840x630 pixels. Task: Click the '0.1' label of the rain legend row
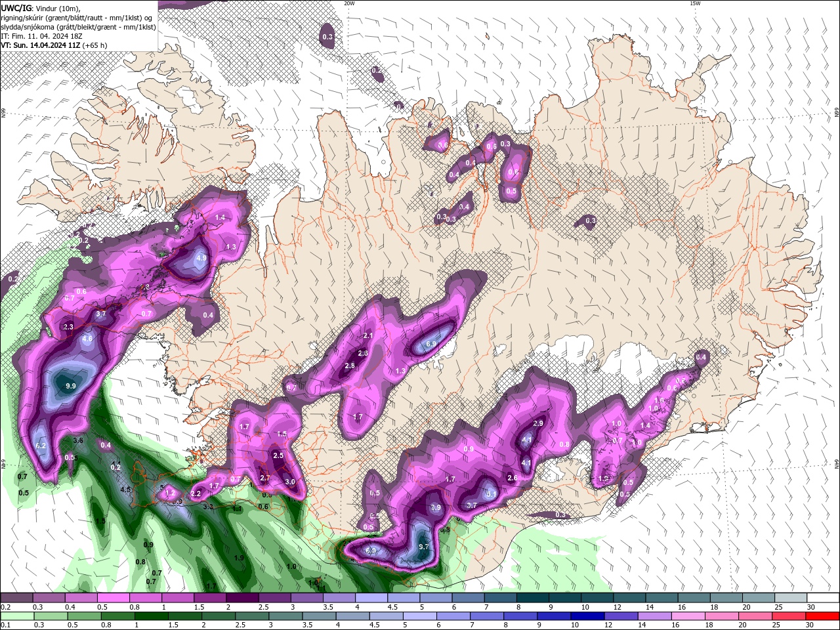[x=5, y=625]
